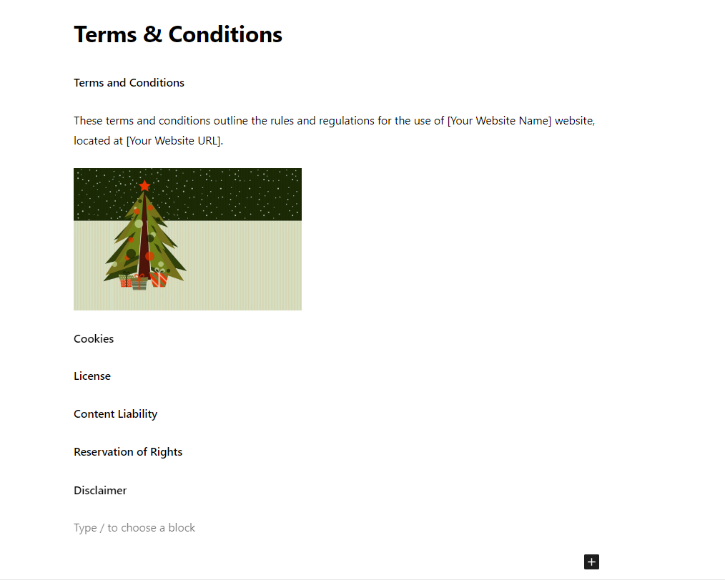Viewport: 725px width, 588px height.
Task: Click the Cookies heading
Action: click(94, 338)
